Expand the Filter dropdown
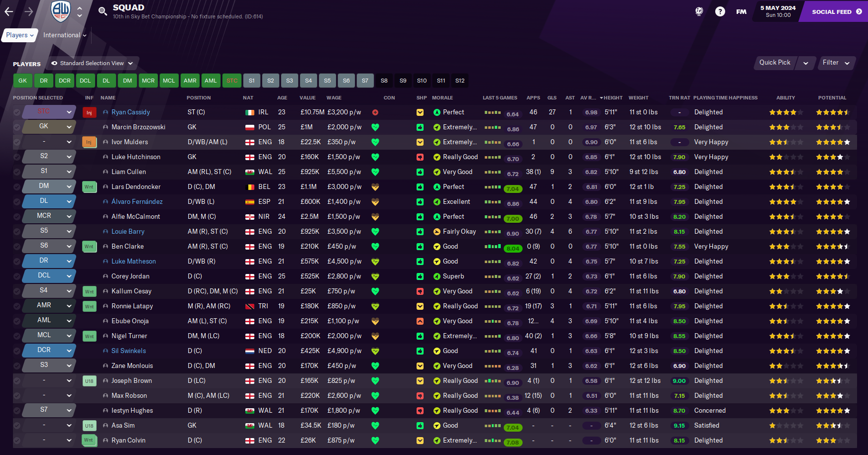The width and height of the screenshot is (868, 455). pyautogui.click(x=836, y=63)
